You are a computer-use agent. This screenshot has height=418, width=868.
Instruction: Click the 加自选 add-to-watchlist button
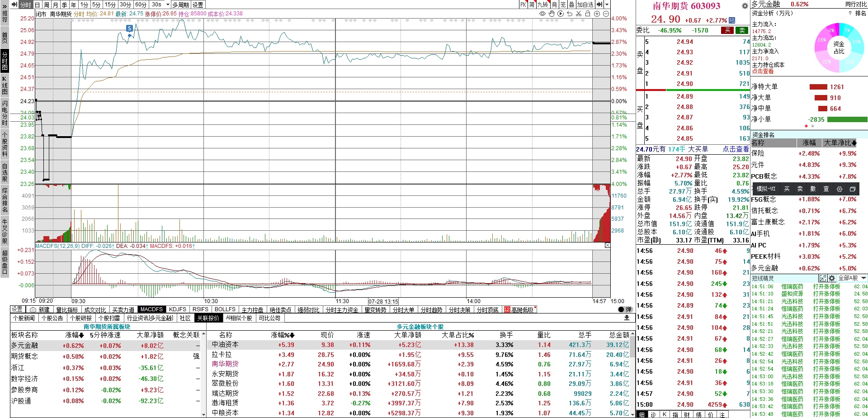pyautogui.click(x=585, y=5)
